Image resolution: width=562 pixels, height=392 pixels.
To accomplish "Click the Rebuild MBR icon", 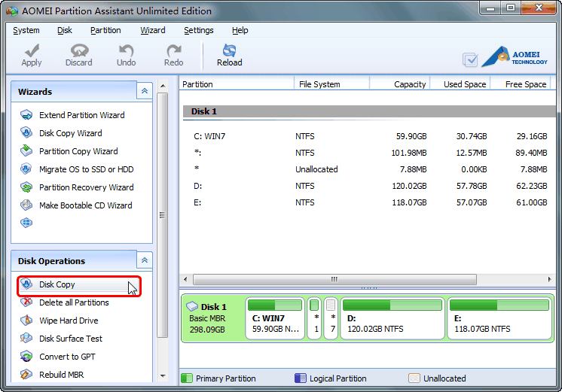I will tap(26, 375).
